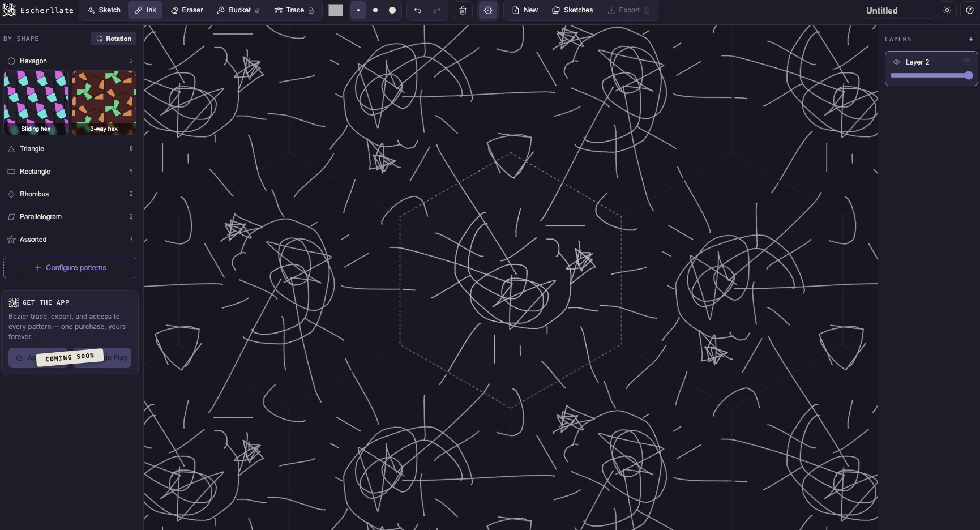Choose the medium brush size dot

pyautogui.click(x=375, y=10)
